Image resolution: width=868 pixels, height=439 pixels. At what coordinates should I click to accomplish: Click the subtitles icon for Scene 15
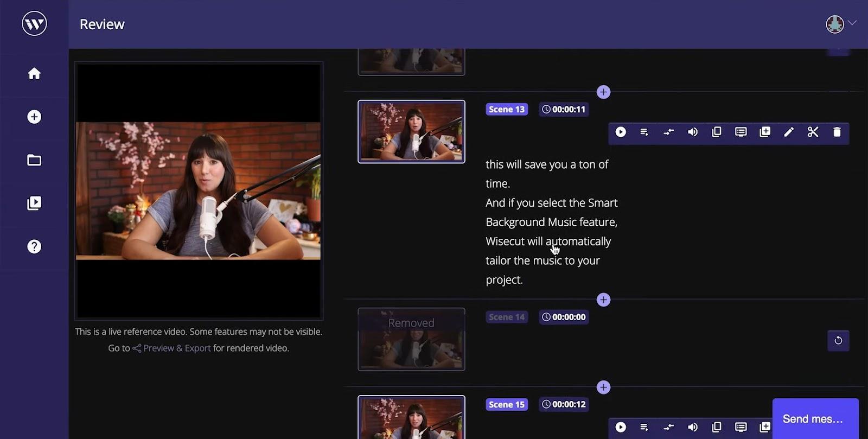(741, 427)
